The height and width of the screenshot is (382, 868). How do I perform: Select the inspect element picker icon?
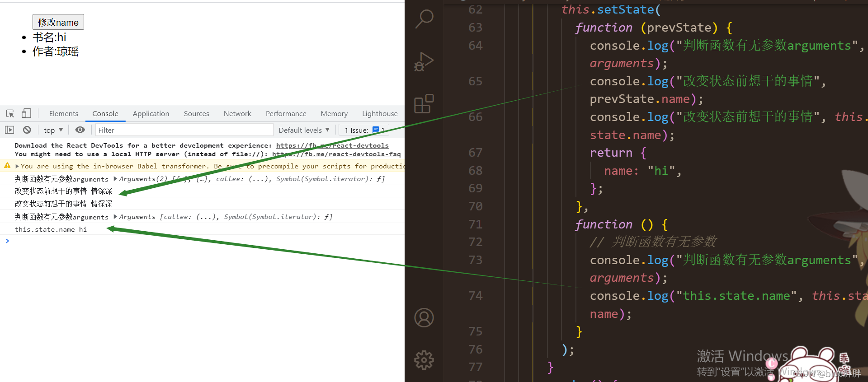tap(10, 113)
